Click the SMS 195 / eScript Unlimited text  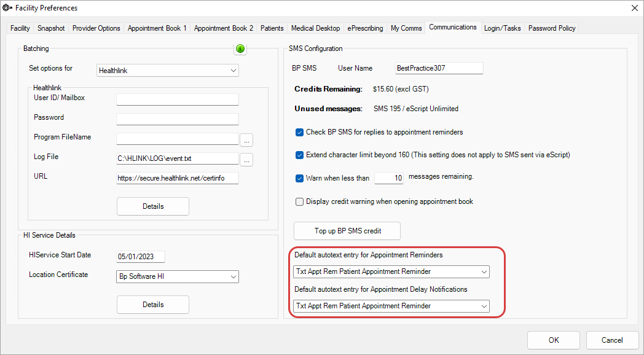[415, 109]
